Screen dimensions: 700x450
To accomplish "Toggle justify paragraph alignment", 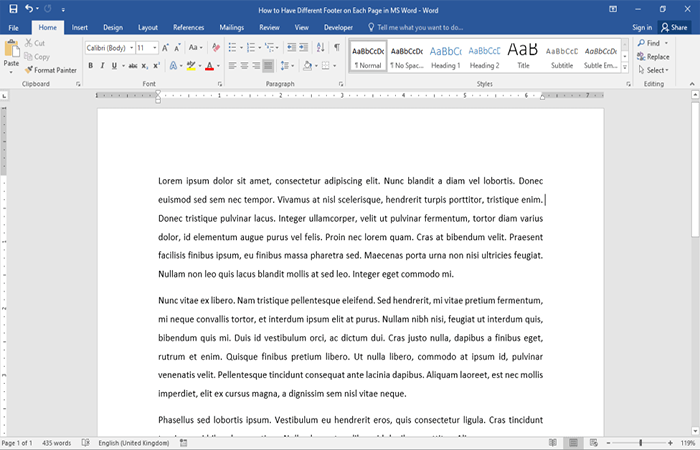I will [x=268, y=66].
